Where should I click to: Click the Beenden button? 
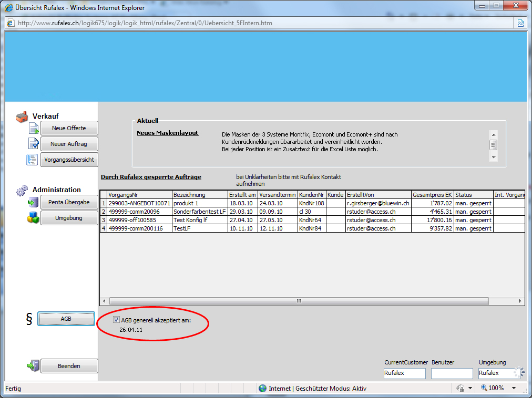tap(69, 366)
